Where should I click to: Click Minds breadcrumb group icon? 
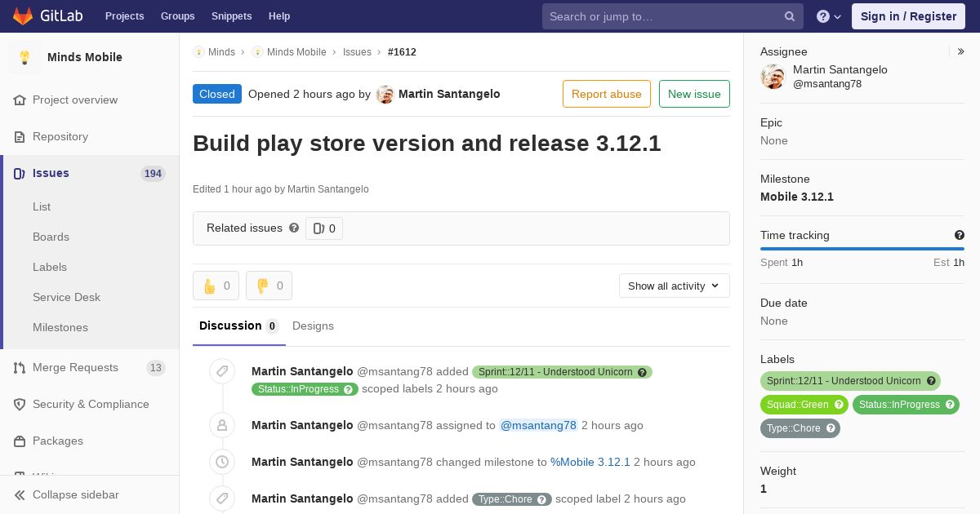point(198,51)
